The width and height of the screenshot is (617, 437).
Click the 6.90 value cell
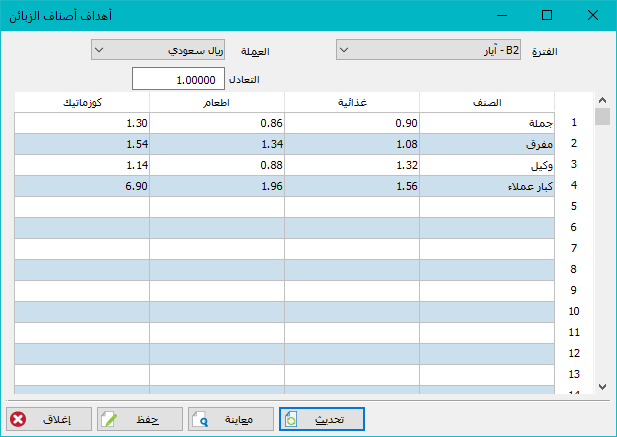[x=82, y=186]
